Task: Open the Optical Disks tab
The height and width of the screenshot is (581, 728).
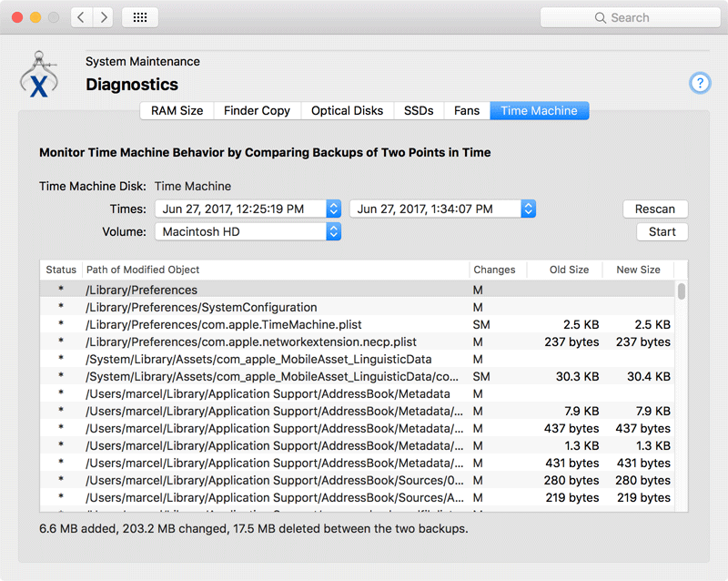Action: (348, 110)
